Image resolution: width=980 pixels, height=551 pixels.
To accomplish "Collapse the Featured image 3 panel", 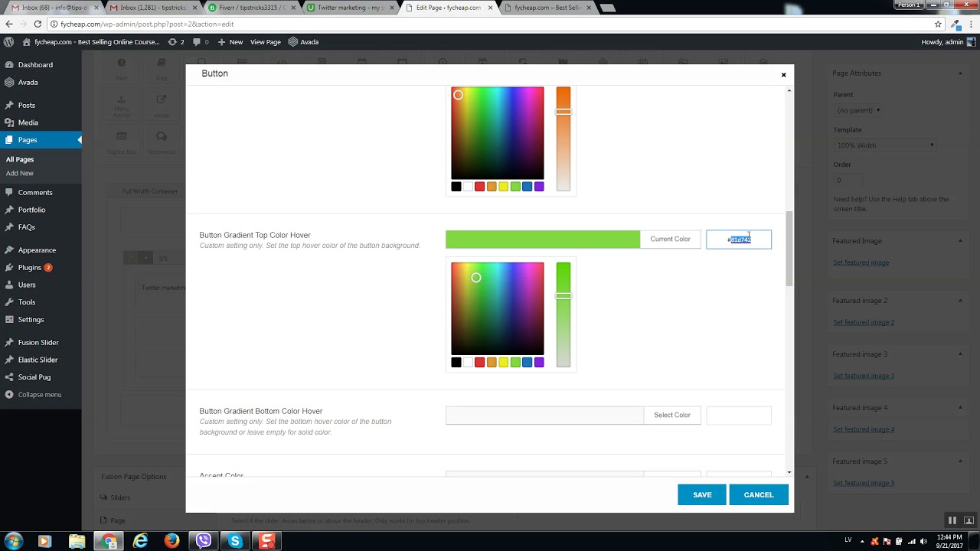I will (x=960, y=354).
